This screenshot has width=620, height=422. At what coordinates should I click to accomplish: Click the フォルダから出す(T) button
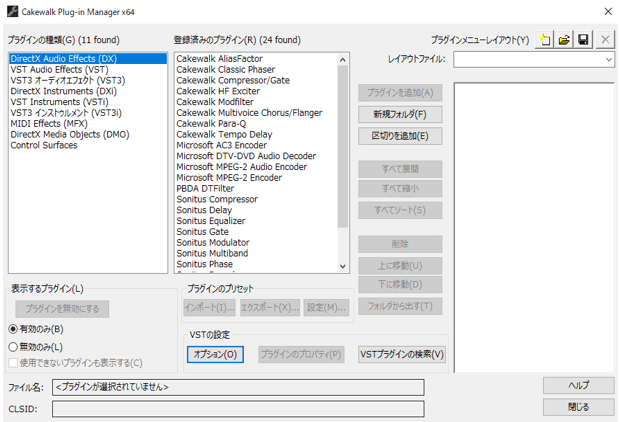(x=400, y=306)
